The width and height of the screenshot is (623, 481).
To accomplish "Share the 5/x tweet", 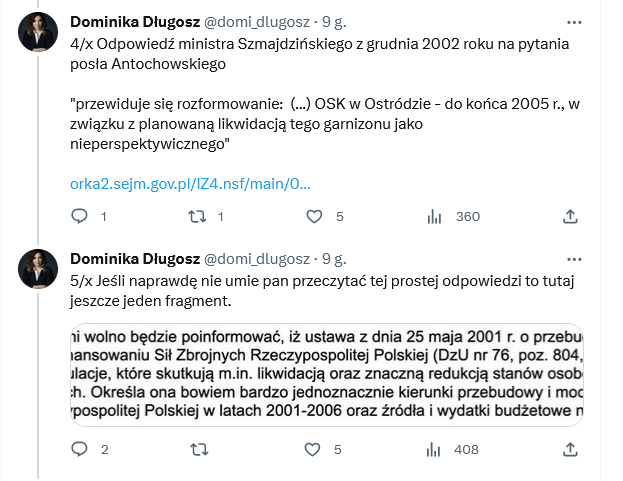I will click(x=571, y=450).
